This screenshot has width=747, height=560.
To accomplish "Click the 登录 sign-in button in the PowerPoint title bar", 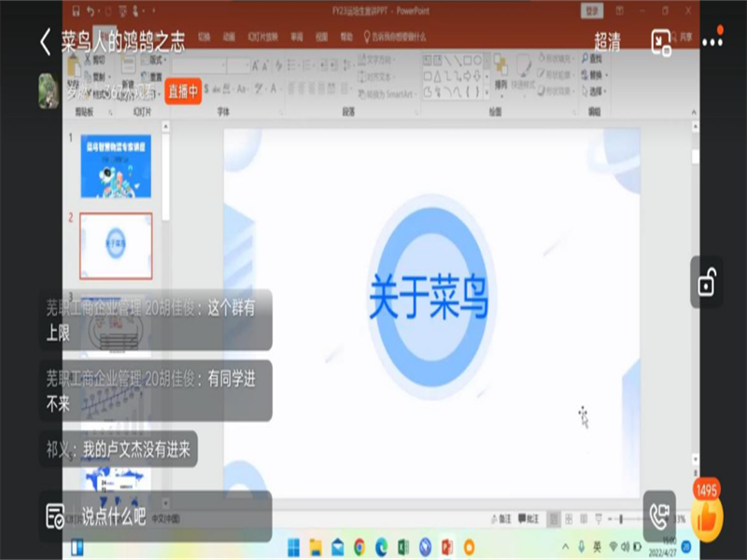I will 592,10.
